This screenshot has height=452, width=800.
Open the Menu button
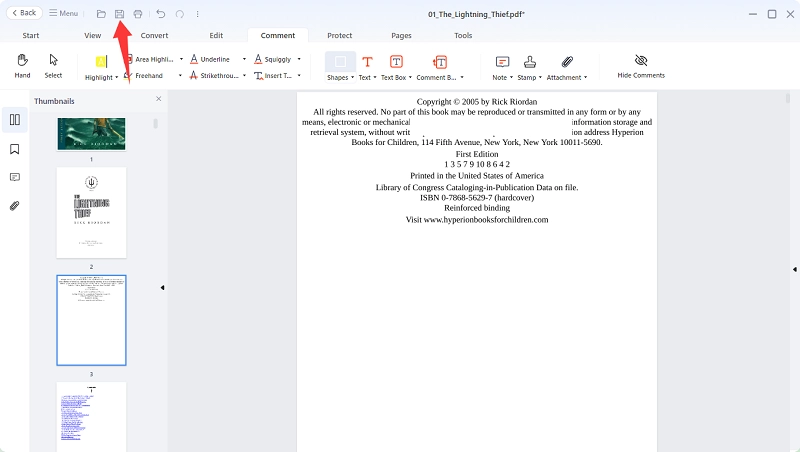tap(63, 13)
